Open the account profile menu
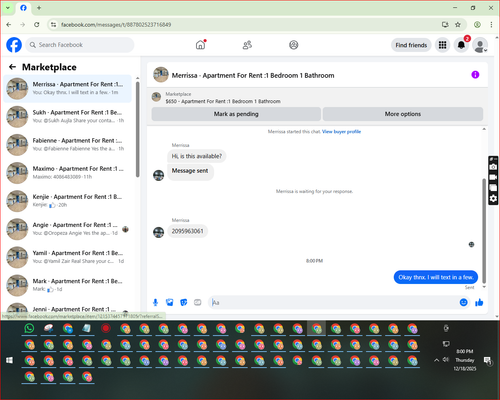 pos(480,45)
